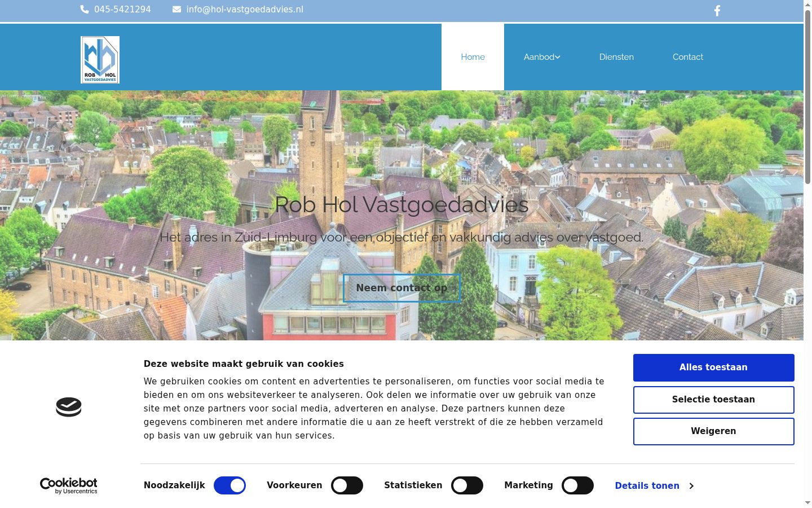Open the Facebook page icon
The width and height of the screenshot is (812, 508).
tap(717, 11)
